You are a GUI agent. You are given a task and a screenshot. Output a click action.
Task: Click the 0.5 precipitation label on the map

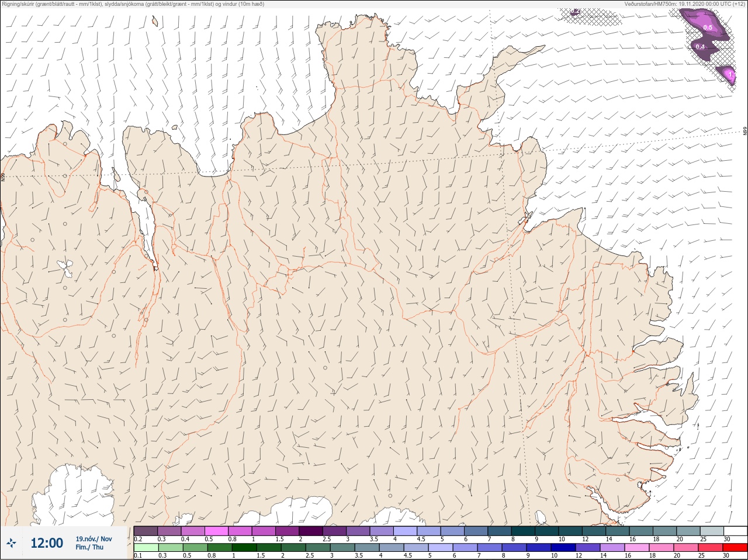[708, 27]
